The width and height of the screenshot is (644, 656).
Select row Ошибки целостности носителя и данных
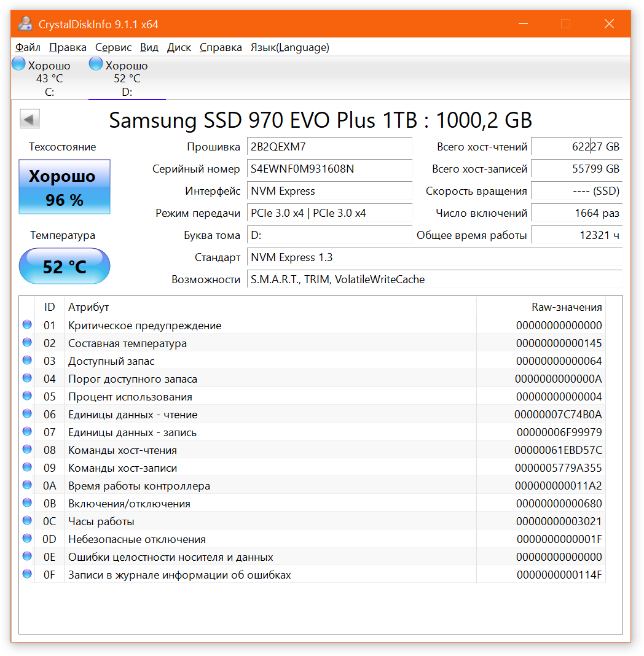click(x=313, y=557)
